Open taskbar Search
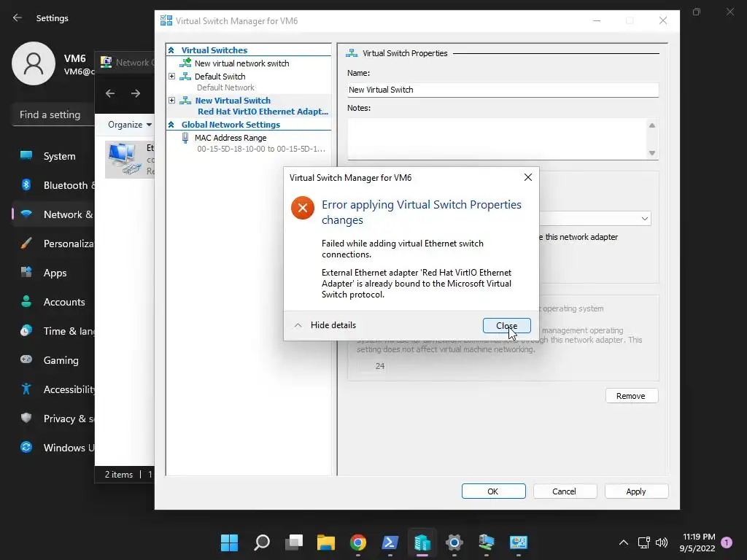 pyautogui.click(x=262, y=542)
